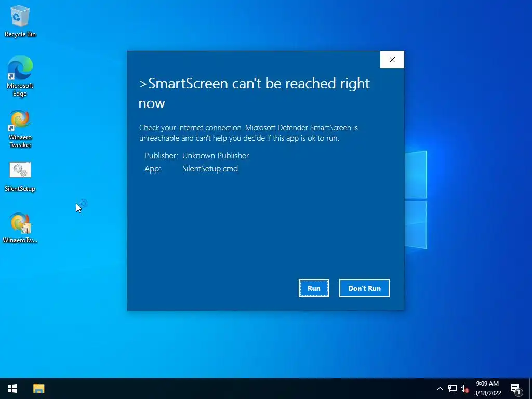This screenshot has width=532, height=399.
Task: Click the 'App:' label in the dialog
Action: [153, 169]
